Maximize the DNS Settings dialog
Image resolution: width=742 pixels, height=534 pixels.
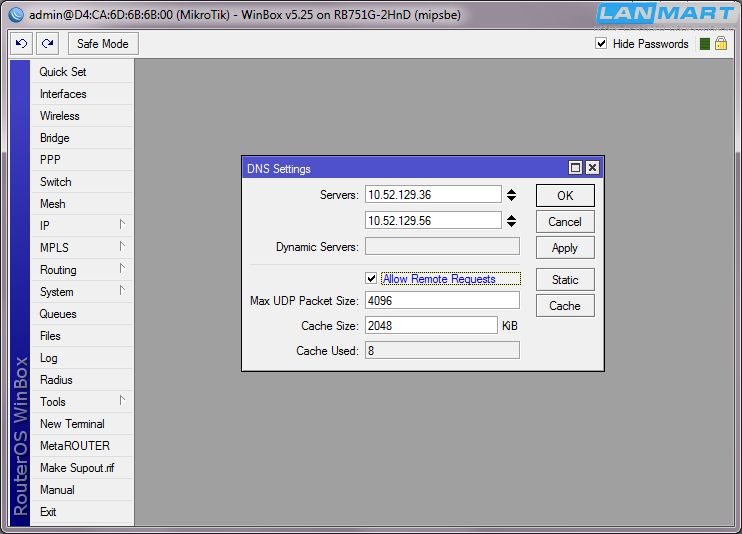coord(575,168)
